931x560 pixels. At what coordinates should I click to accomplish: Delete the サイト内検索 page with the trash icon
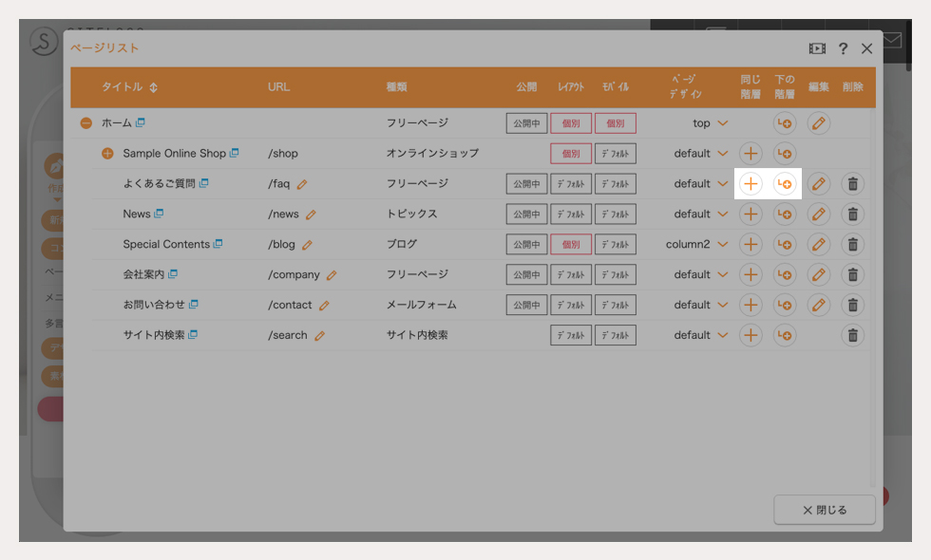pos(852,334)
